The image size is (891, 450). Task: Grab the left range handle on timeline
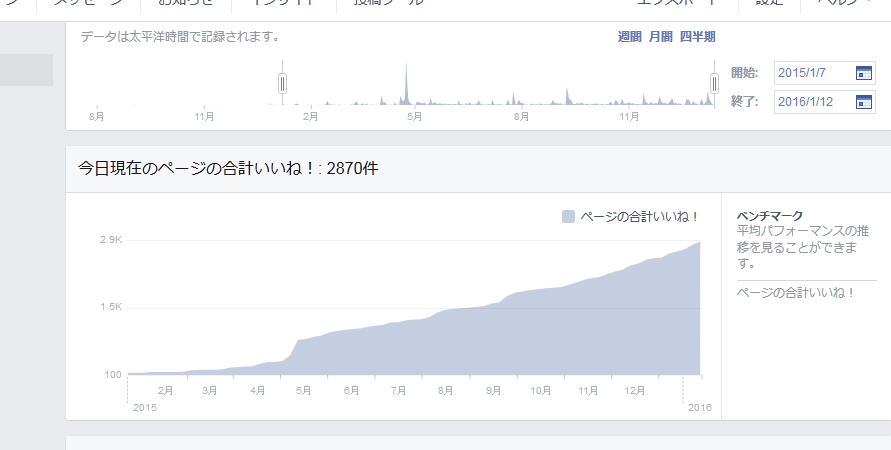[x=283, y=83]
